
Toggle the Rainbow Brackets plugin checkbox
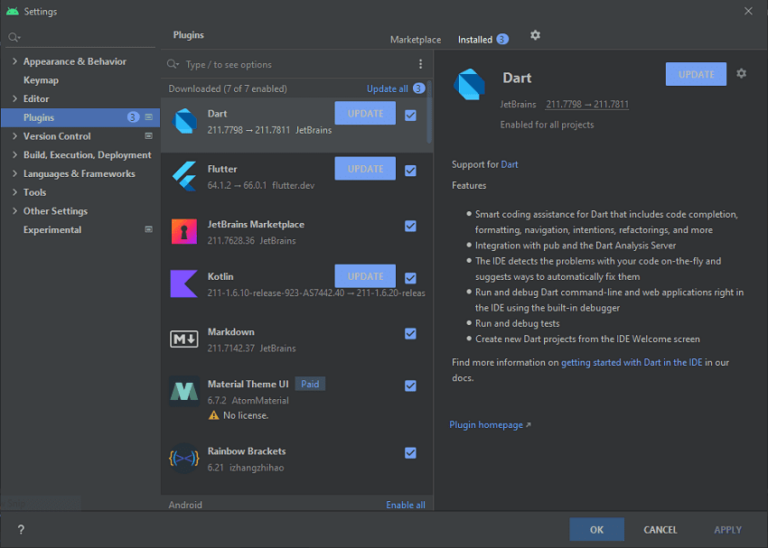(x=410, y=453)
